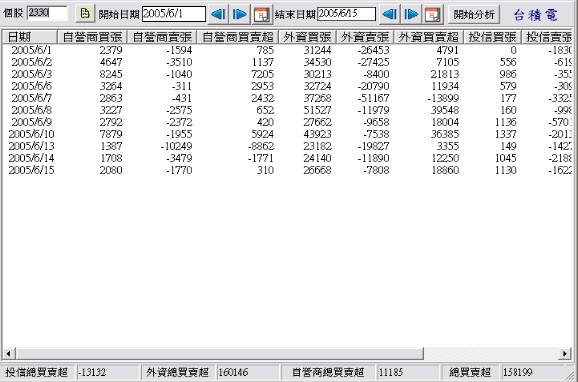This screenshot has width=578, height=382.
Task: Step end date back with left arrow
Action: click(389, 14)
